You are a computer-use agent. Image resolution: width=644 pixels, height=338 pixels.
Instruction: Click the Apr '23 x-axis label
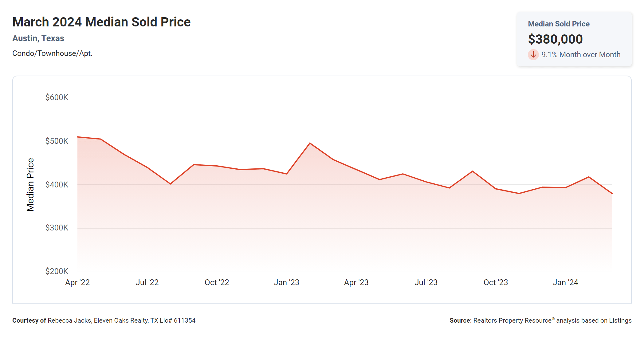point(356,282)
